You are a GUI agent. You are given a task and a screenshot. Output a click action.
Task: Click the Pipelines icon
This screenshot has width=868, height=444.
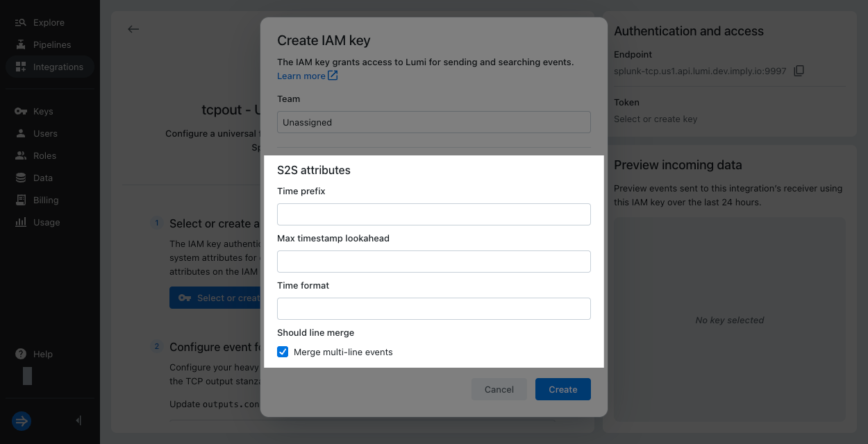coord(21,44)
